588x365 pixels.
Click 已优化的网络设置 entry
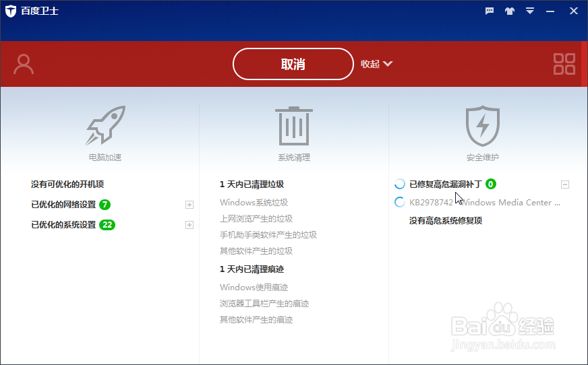point(63,205)
